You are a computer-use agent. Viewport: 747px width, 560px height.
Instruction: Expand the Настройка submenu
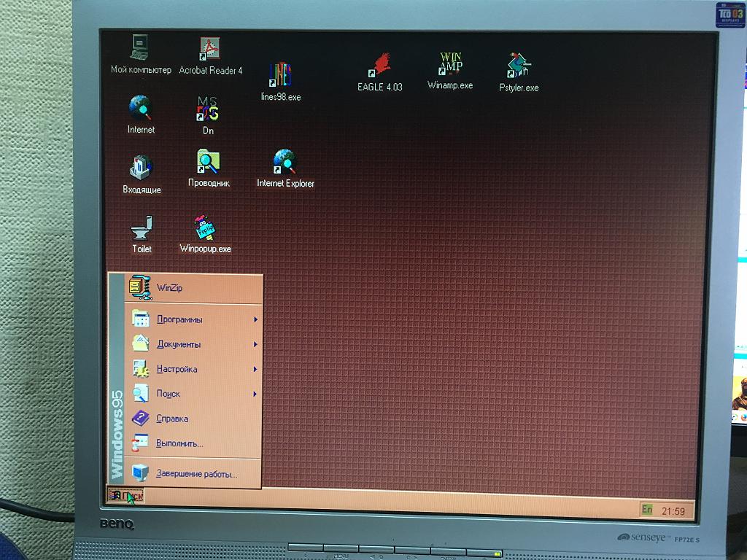(177, 369)
